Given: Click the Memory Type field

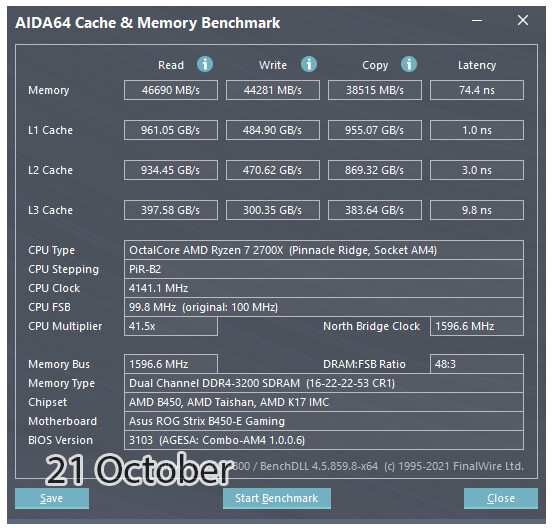Looking at the screenshot, I should pos(324,383).
